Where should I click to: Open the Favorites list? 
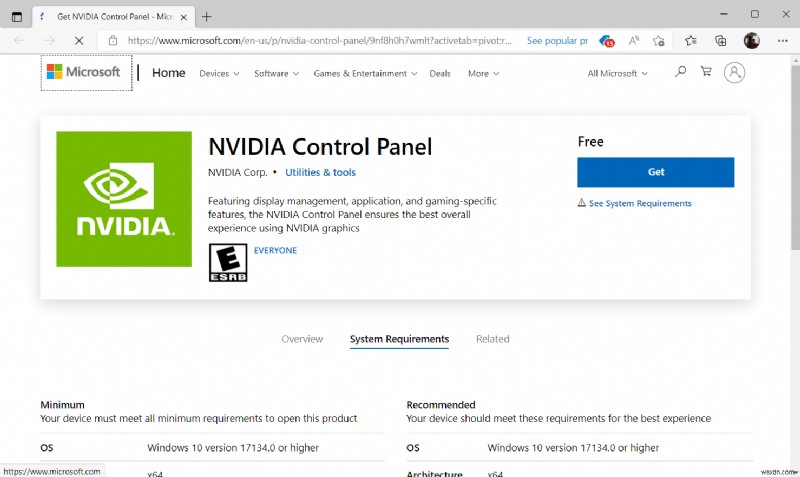click(691, 41)
